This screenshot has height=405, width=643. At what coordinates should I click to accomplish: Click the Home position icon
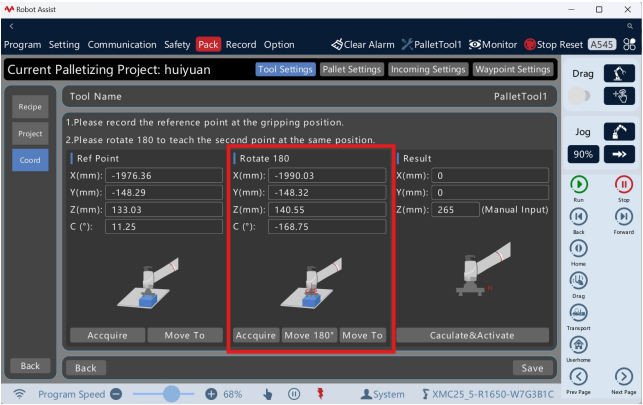pos(579,248)
